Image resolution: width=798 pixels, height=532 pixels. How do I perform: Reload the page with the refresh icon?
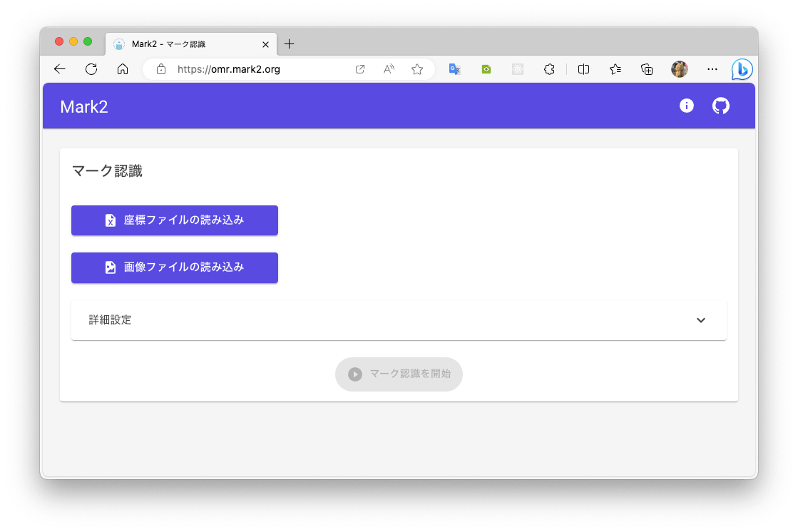coord(91,69)
